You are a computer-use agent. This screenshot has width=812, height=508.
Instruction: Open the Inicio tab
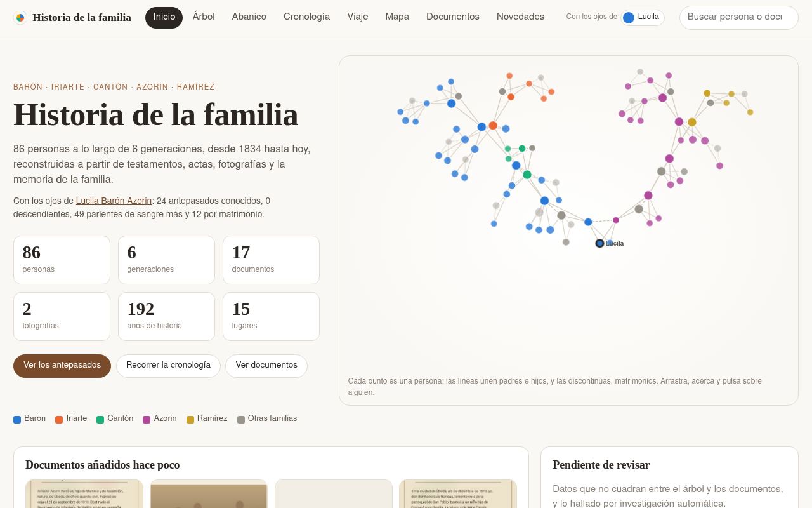click(164, 17)
